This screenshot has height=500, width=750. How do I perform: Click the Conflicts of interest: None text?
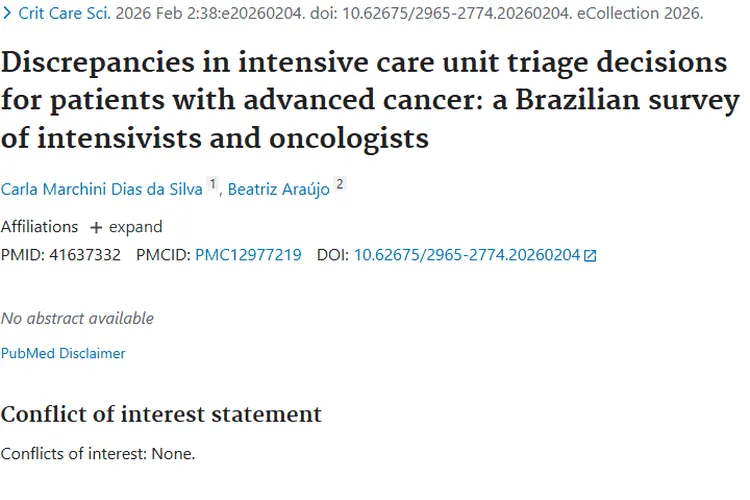[98, 453]
